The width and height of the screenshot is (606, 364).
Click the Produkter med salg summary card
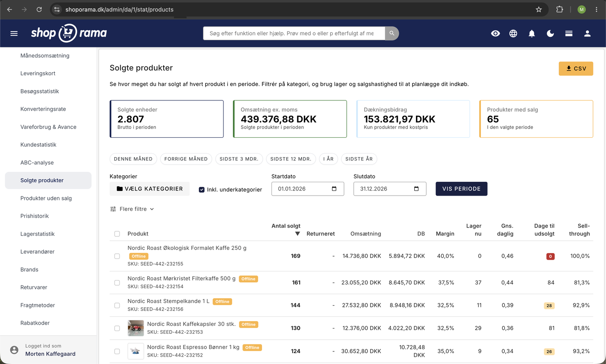pyautogui.click(x=536, y=119)
